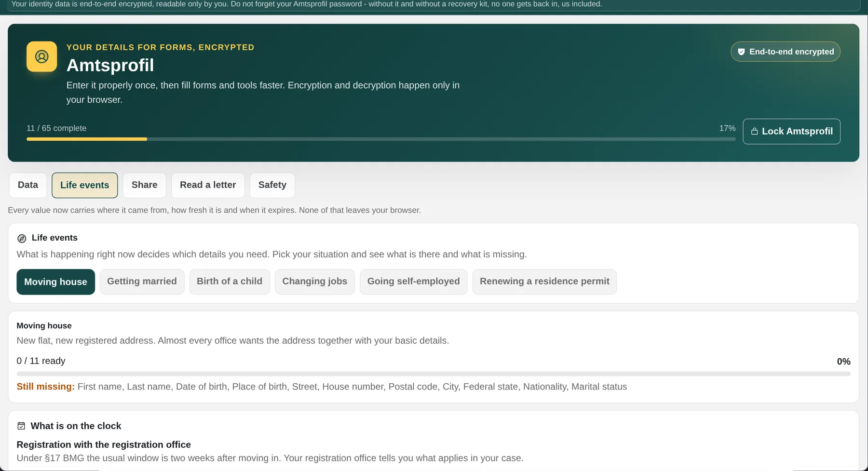Select the Moving house situation
Viewport: 868px width, 471px height.
[55, 282]
